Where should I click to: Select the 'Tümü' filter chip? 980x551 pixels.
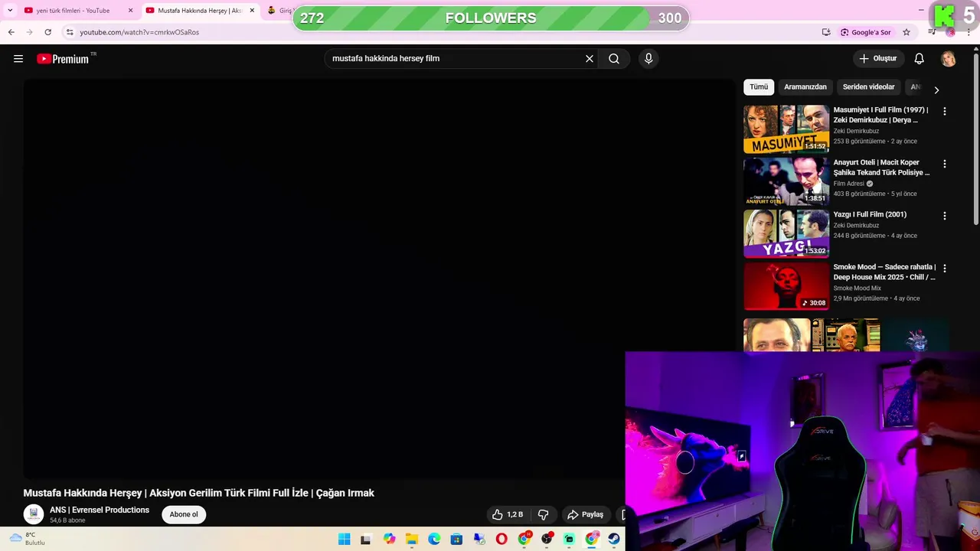pyautogui.click(x=759, y=87)
